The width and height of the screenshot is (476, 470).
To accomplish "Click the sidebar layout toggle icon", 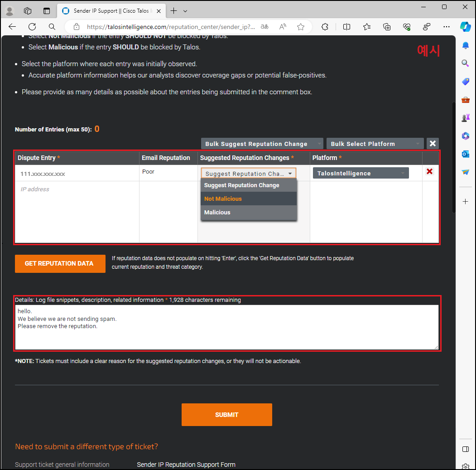I will (x=466, y=449).
